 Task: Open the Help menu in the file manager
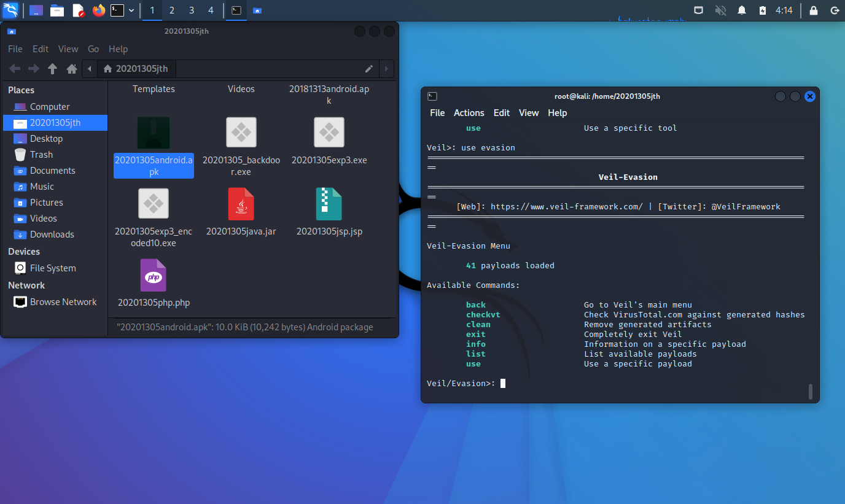[x=118, y=49]
